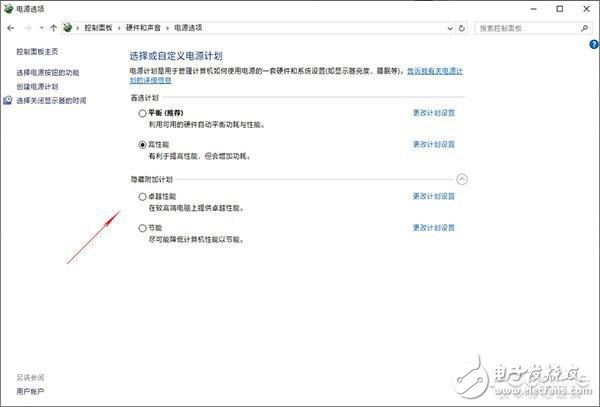Click 电源选项 in the breadcrumb path
The image size is (600, 407).
coord(188,28)
